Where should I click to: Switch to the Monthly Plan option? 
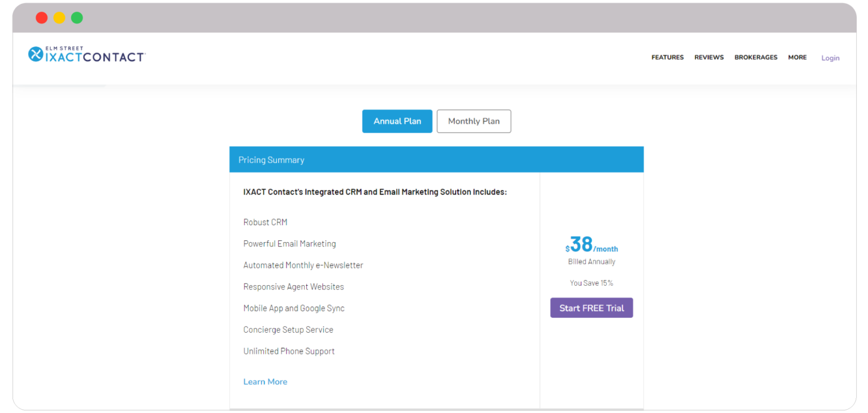coord(474,121)
